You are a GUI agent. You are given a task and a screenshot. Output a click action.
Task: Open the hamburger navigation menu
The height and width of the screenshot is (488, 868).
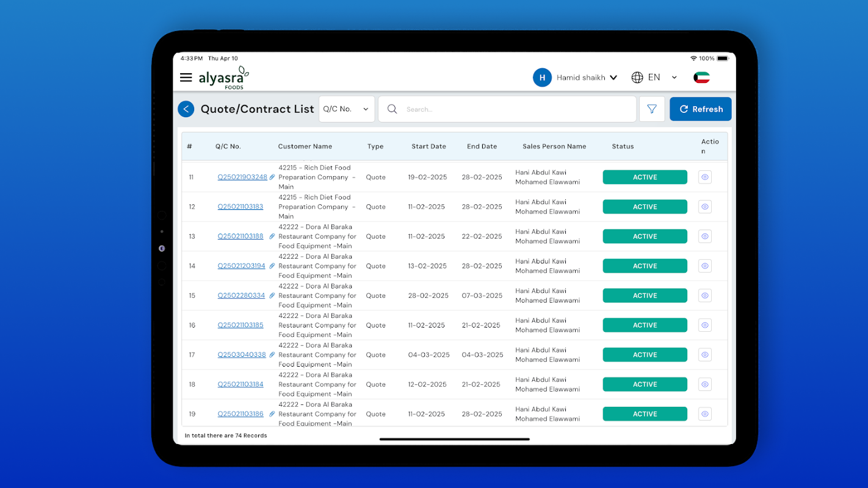tap(186, 77)
